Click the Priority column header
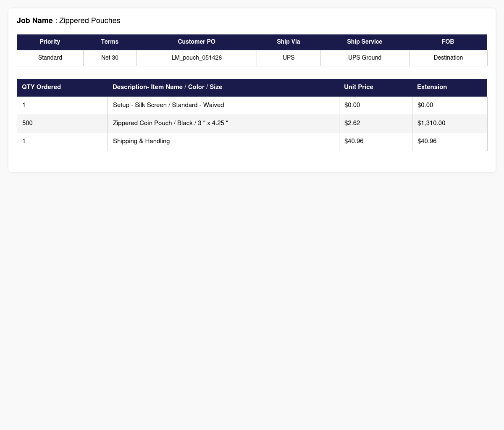 (x=50, y=42)
